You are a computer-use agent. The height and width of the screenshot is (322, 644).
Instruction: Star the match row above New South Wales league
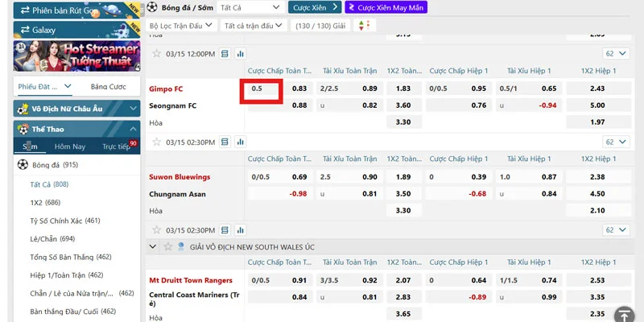click(156, 230)
